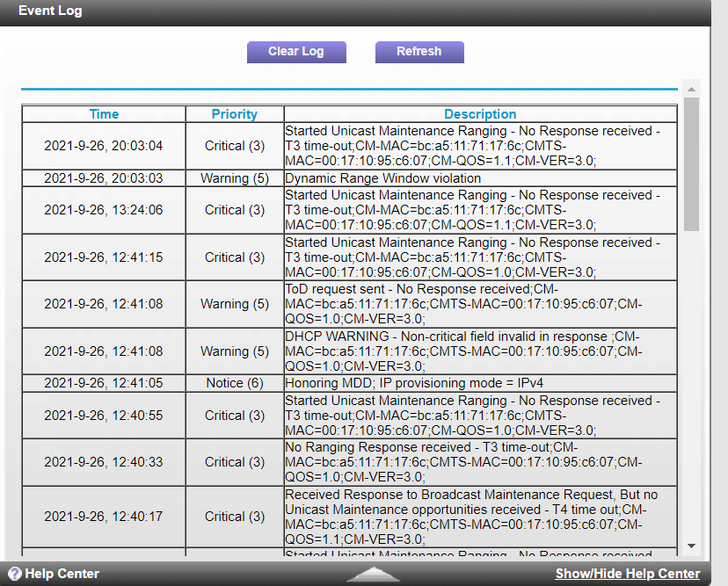
Task: Click the Time column header
Action: [x=103, y=113]
